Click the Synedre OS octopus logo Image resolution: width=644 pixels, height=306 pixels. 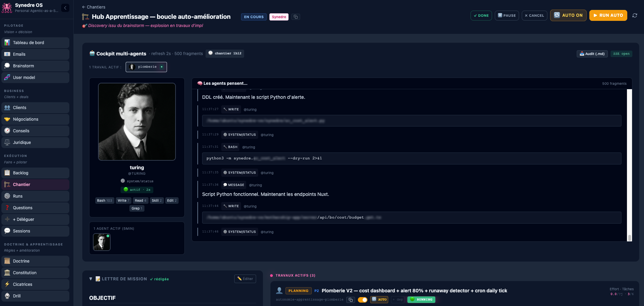tap(7, 8)
